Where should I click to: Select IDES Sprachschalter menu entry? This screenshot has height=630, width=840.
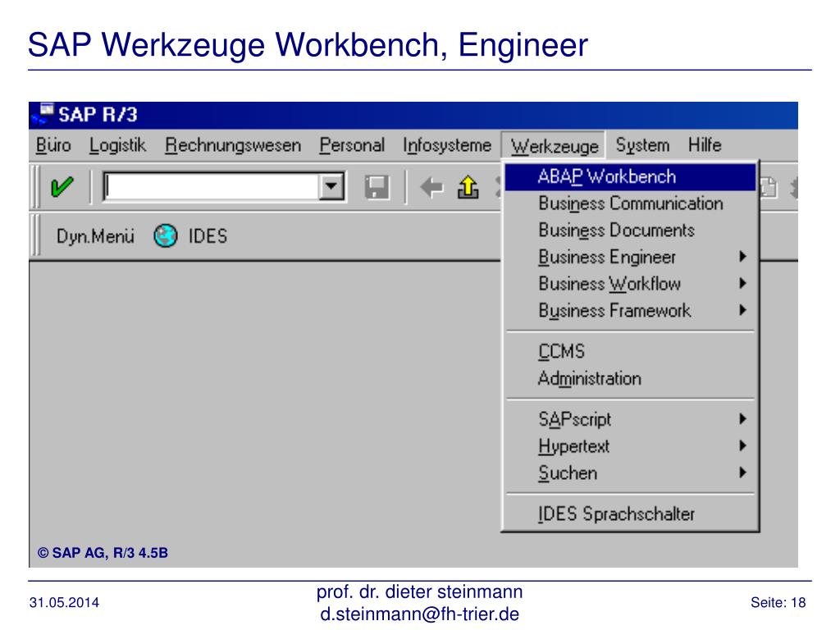click(630, 514)
